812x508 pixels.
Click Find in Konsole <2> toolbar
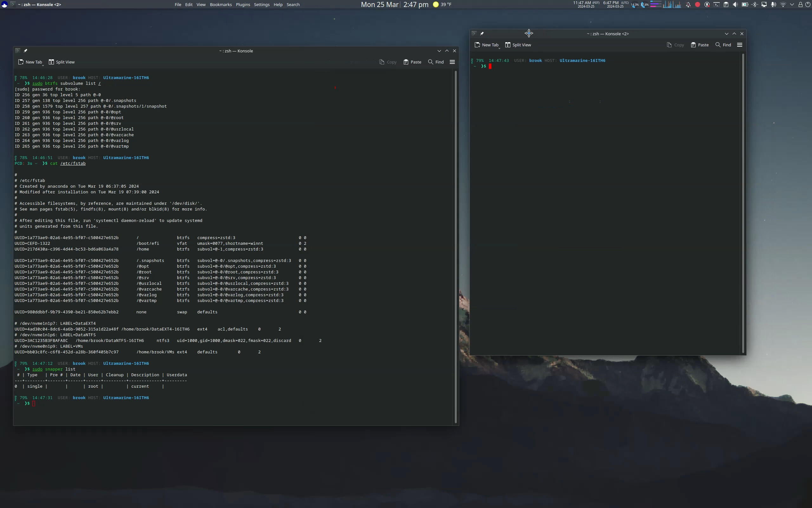[x=723, y=45]
